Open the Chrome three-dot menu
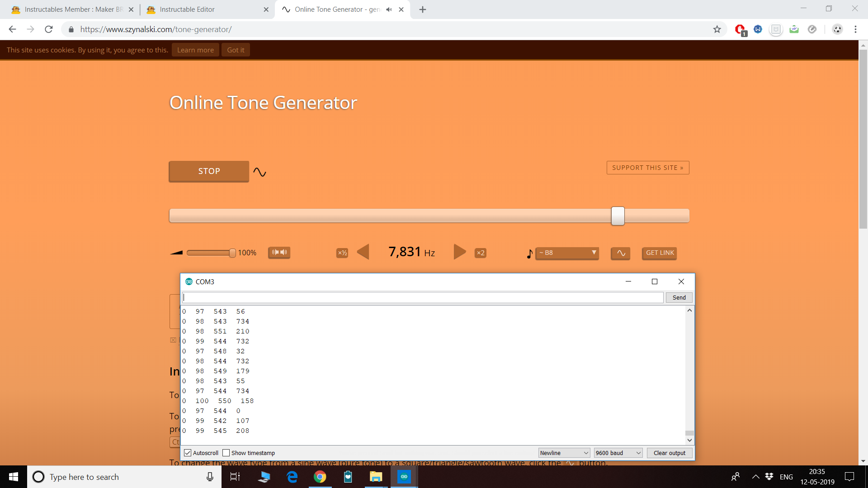The image size is (868, 488). 855,29
